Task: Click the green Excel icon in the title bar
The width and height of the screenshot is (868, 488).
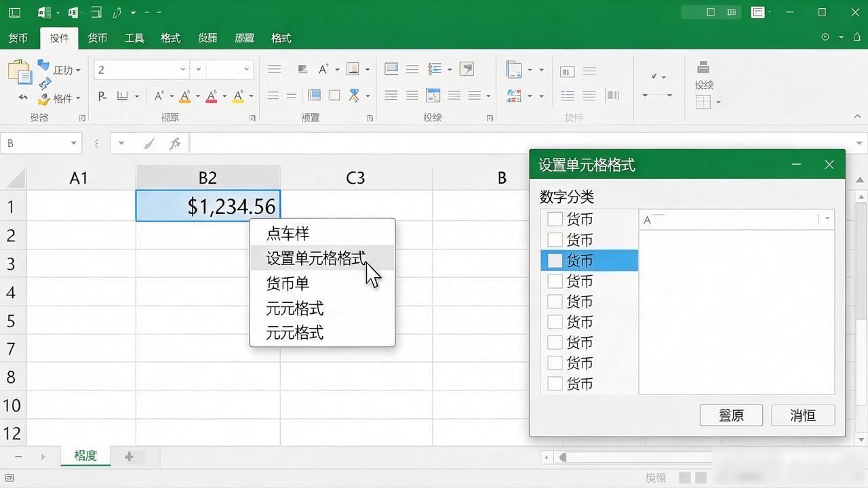Action: 45,12
